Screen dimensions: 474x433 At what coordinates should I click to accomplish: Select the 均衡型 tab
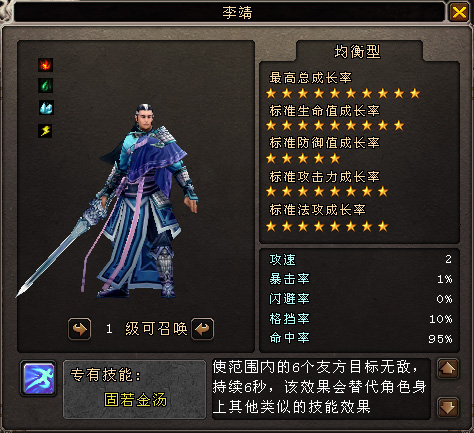[358, 51]
